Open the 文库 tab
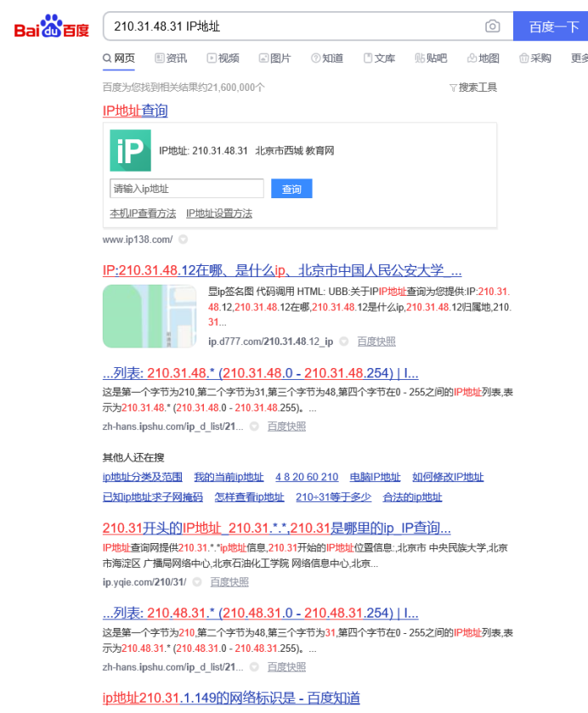The image size is (588, 713). 379,58
